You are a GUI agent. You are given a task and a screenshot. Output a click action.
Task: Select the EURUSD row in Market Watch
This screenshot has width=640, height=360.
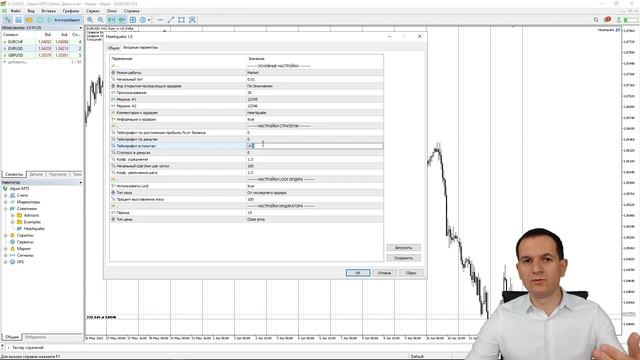42,48
